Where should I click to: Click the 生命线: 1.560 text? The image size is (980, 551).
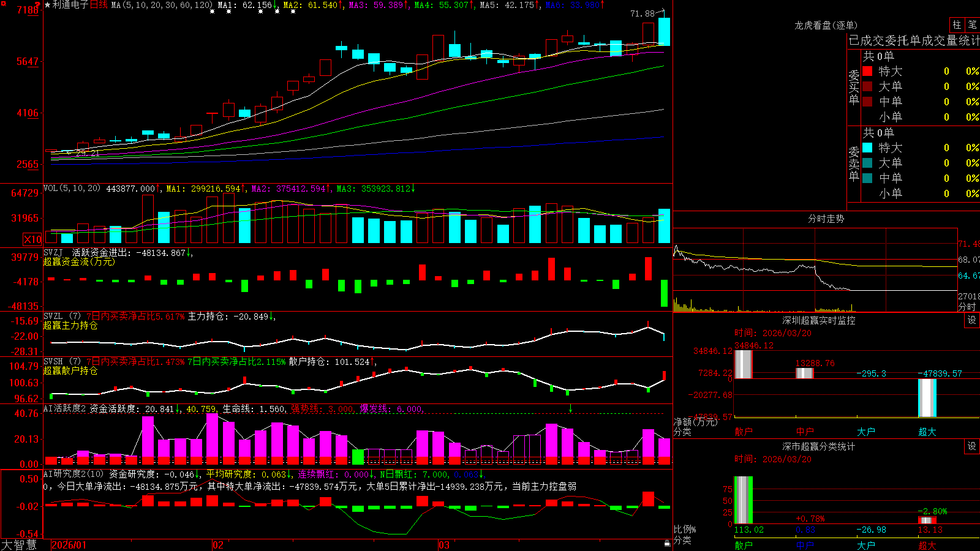[254, 409]
